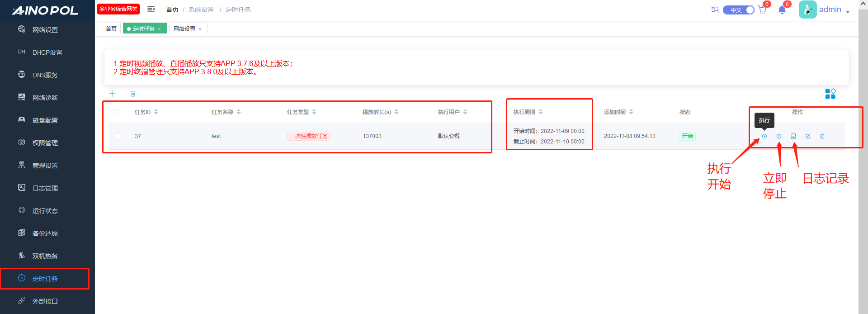Click the stop-immediately icon in the test row
Viewport: 868px width, 314px height.
(779, 136)
